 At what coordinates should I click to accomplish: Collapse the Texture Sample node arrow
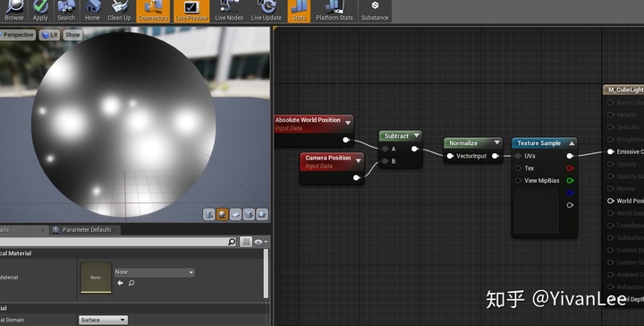[572, 143]
